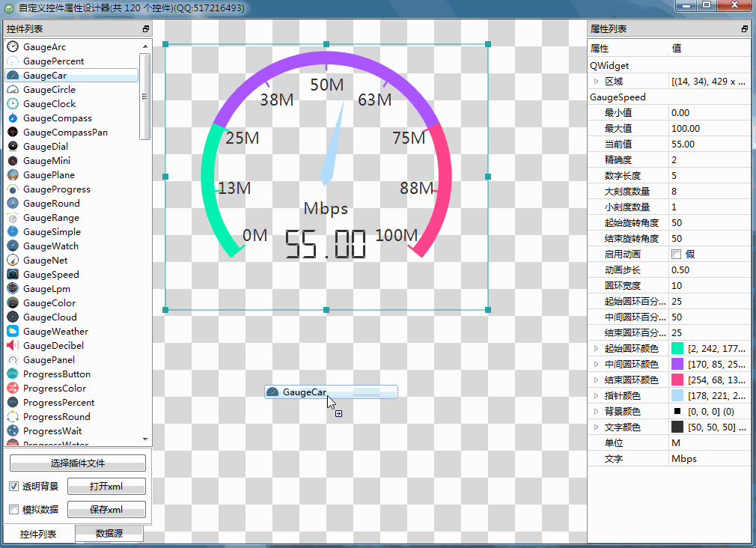Click the widget list scroll-down arrow
The image size is (756, 548).
(145, 439)
